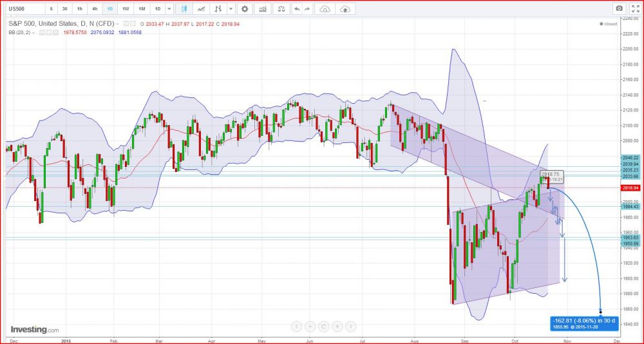Click second small icon after S&P 500 legend
The width and height of the screenshot is (644, 344).
133,24
